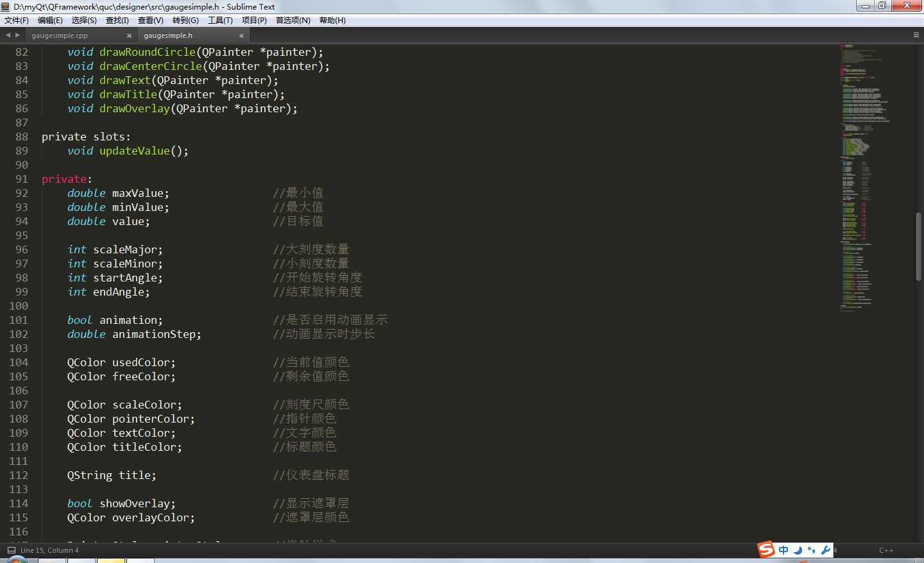The image size is (924, 563).
Task: Click the endAngle variable
Action: click(x=119, y=292)
